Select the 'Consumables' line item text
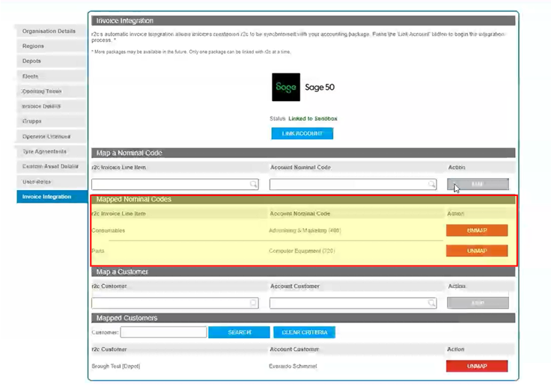 [109, 230]
